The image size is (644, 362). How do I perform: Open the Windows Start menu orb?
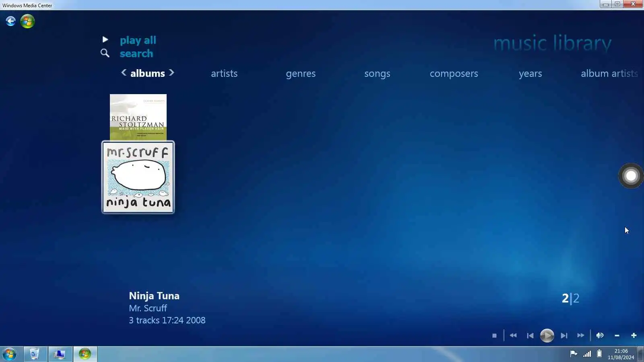9,354
